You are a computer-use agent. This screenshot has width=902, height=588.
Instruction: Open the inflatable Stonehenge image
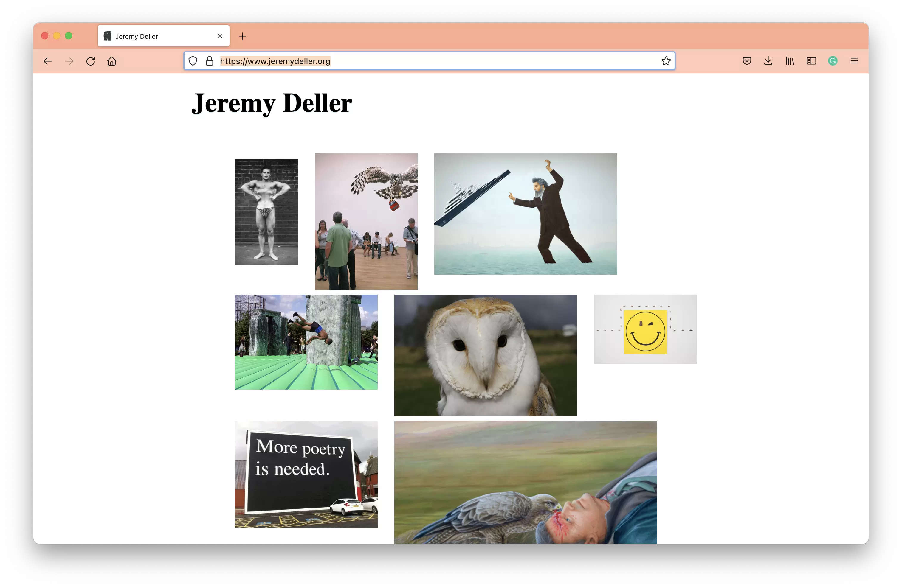[306, 342]
